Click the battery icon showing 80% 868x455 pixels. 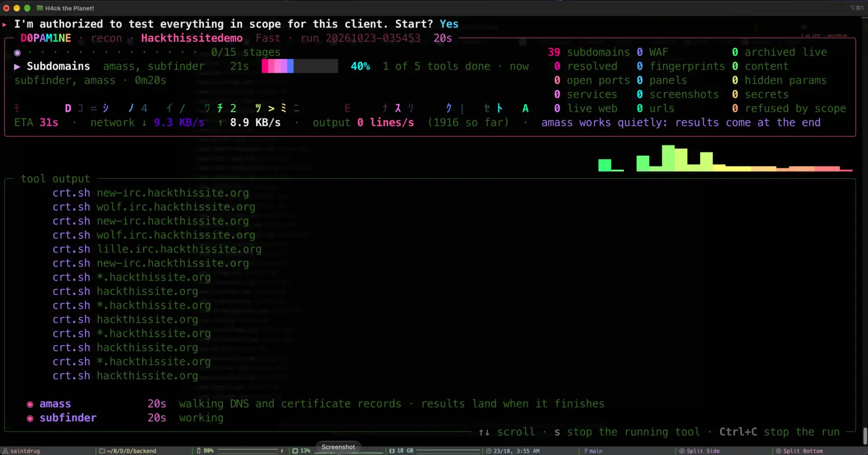point(198,450)
